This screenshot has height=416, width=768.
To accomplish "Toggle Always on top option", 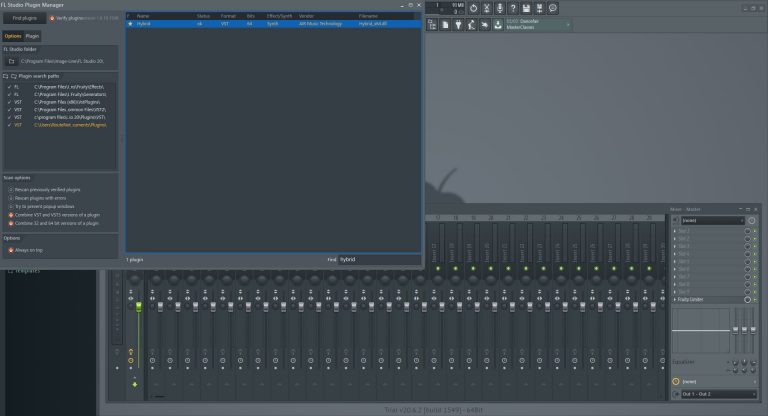I will click(9, 250).
